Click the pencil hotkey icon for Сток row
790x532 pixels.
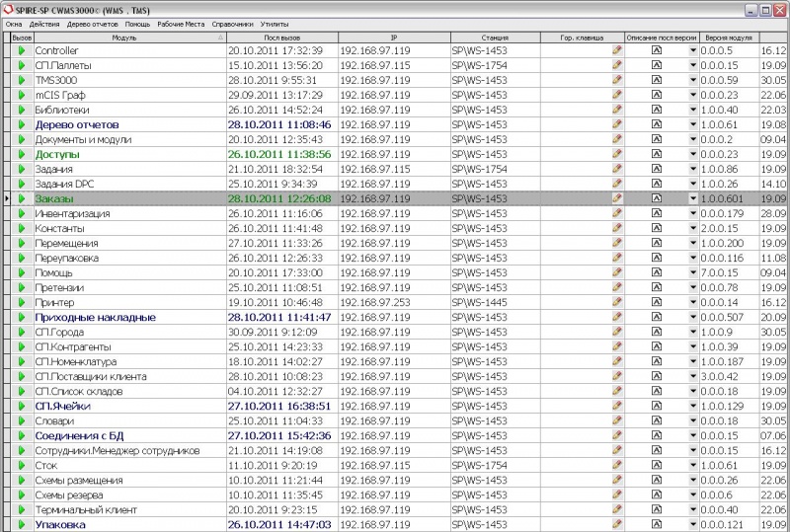pos(617,465)
